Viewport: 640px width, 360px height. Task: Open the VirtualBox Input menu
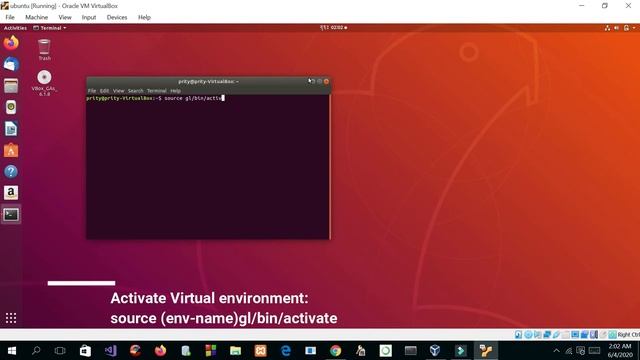(x=89, y=17)
